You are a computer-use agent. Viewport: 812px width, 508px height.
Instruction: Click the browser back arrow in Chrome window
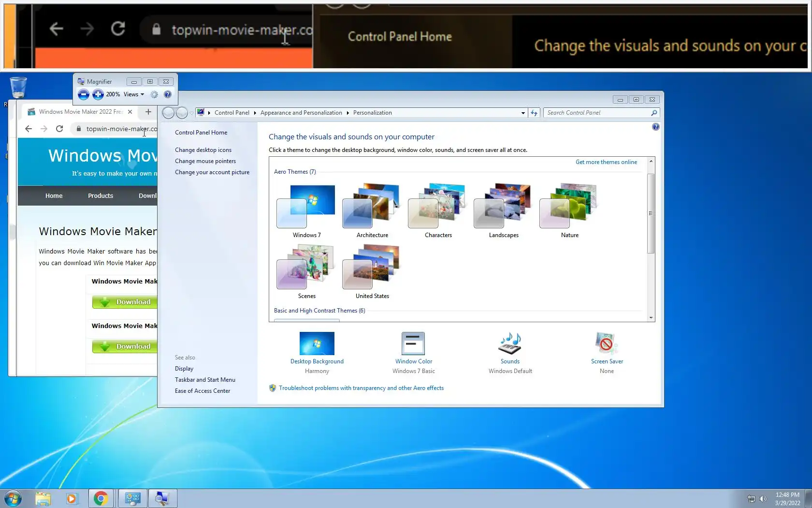[29, 129]
